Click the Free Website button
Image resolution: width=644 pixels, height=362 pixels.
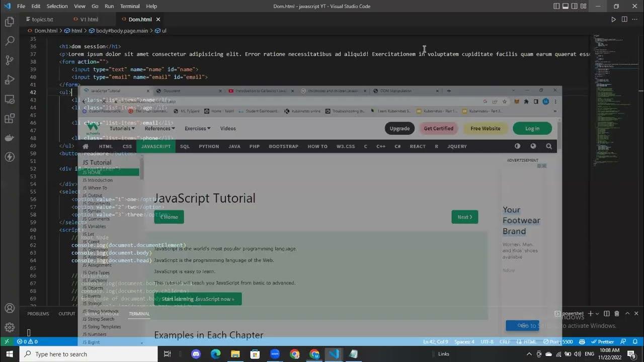[x=485, y=128]
